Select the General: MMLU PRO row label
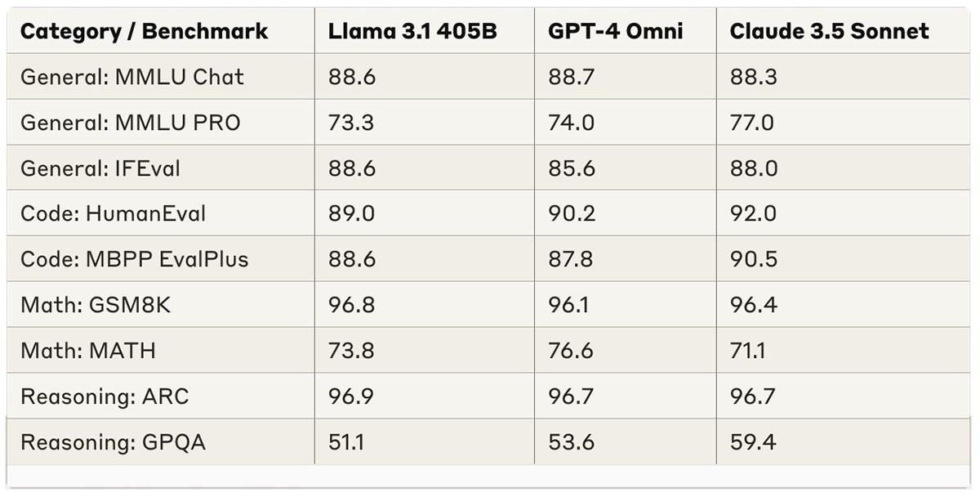Viewport: 980px width, 497px height. tap(131, 123)
